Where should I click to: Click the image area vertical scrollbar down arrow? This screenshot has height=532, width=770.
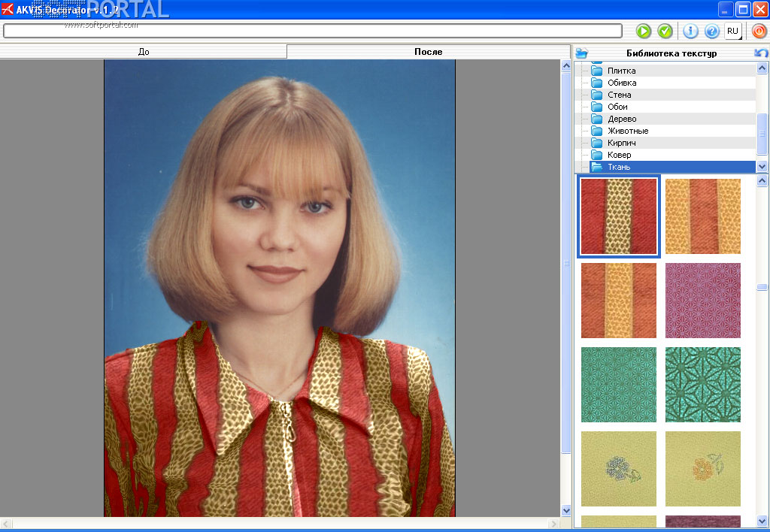click(566, 510)
